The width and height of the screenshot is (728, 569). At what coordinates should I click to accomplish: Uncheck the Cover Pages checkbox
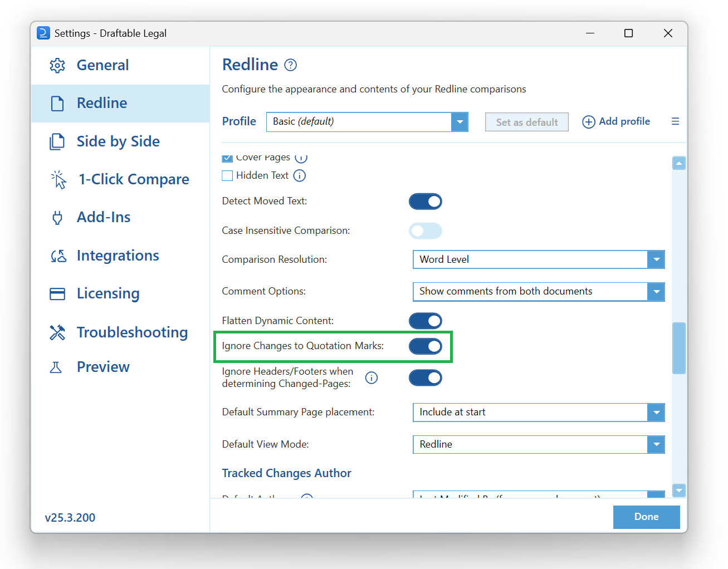tap(227, 158)
